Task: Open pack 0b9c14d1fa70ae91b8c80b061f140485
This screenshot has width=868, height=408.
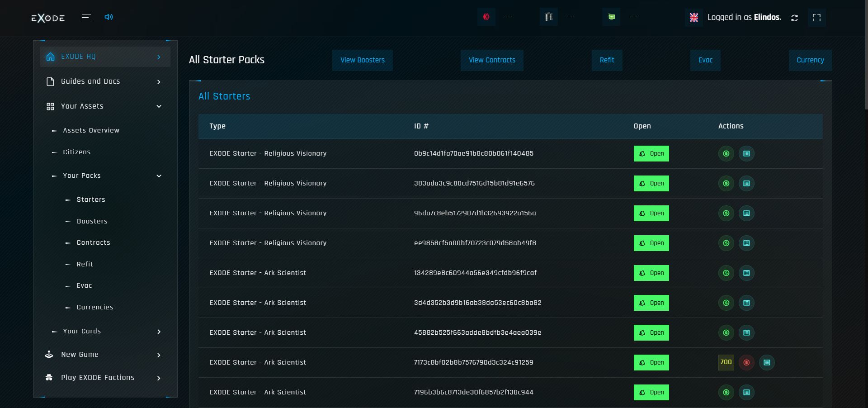Action: tap(651, 154)
